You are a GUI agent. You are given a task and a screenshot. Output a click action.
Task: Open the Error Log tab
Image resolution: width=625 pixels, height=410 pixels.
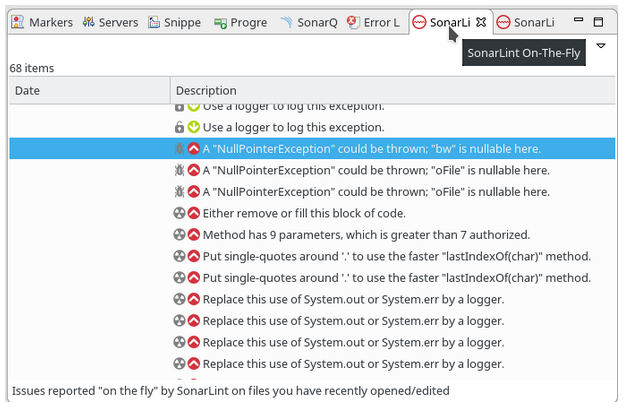[373, 22]
